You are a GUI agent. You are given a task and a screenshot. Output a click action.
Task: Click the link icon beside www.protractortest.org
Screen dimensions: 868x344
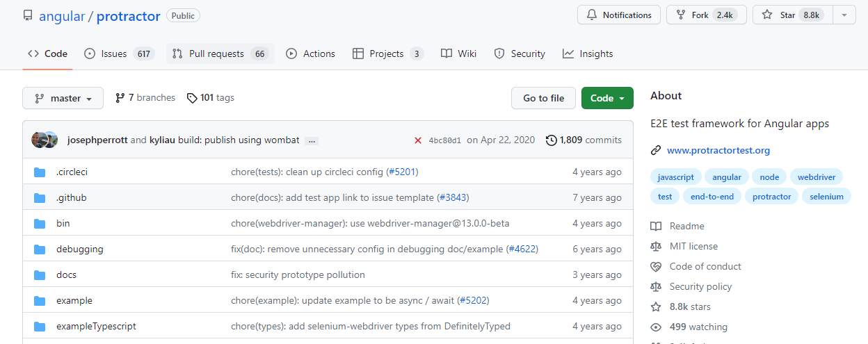point(655,150)
